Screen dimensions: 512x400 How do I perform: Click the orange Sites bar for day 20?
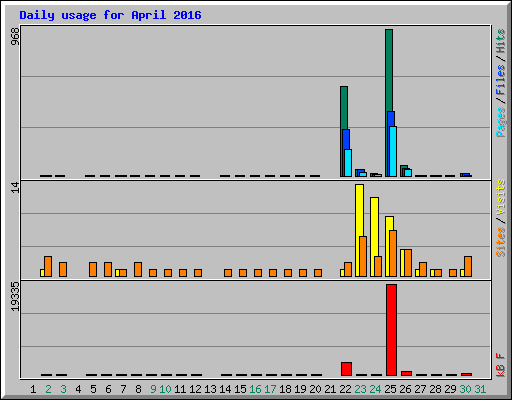click(318, 273)
